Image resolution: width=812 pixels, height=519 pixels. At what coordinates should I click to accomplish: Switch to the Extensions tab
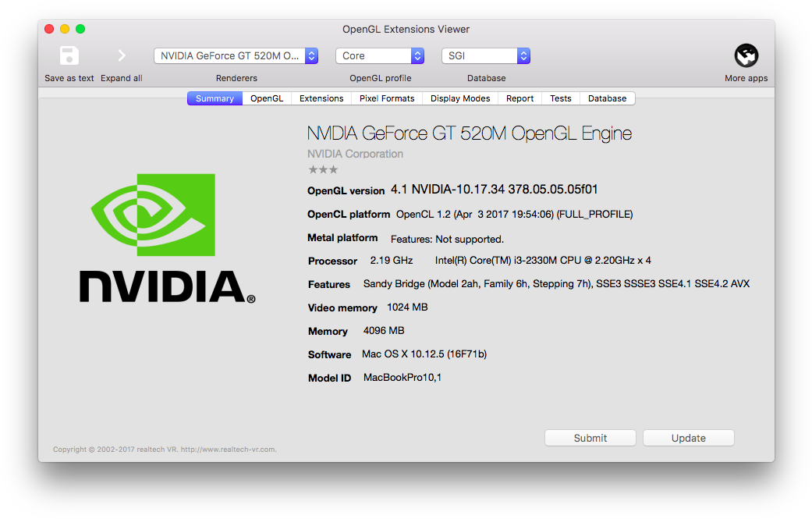tap(321, 98)
